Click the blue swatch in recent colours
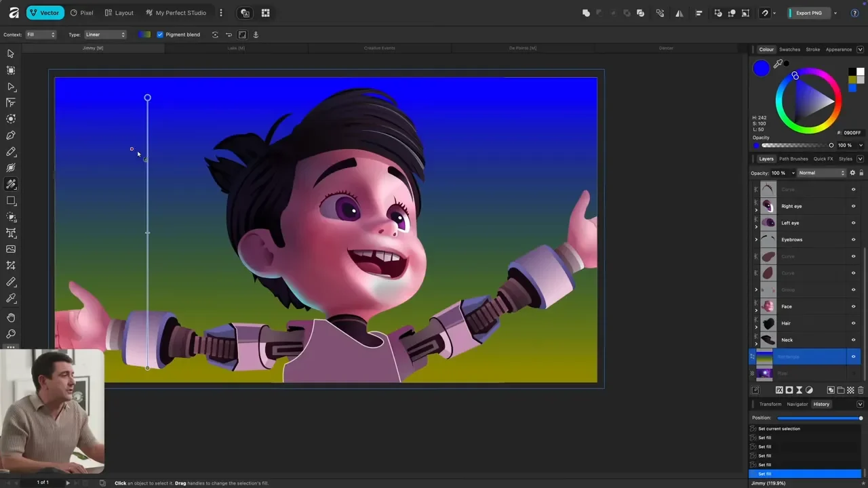Image resolution: width=868 pixels, height=488 pixels. (x=852, y=87)
